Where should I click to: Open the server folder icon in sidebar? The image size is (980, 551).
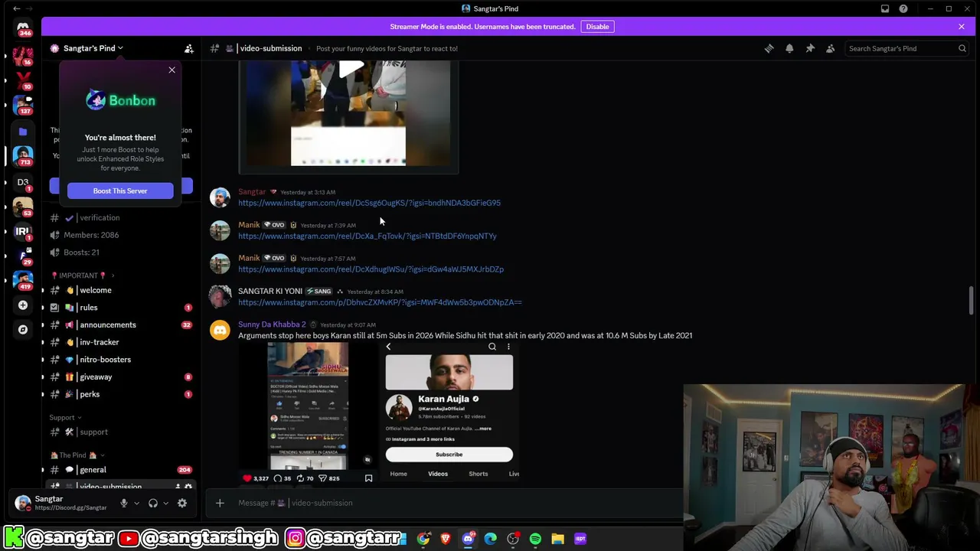pyautogui.click(x=23, y=132)
